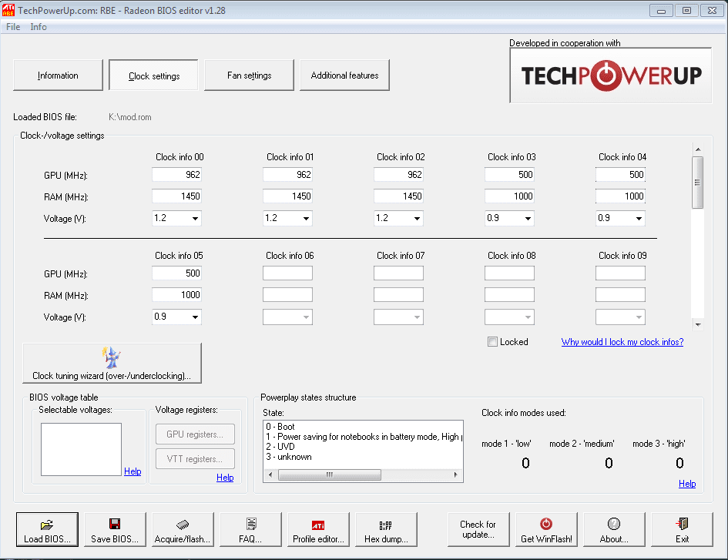Click the Selectable voltages list box
This screenshot has width=728, height=560.
coord(81,450)
